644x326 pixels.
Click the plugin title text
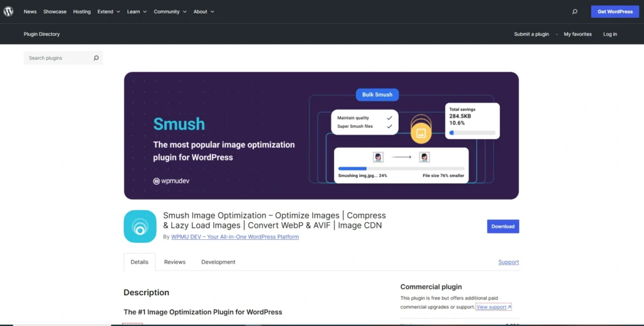pos(274,220)
